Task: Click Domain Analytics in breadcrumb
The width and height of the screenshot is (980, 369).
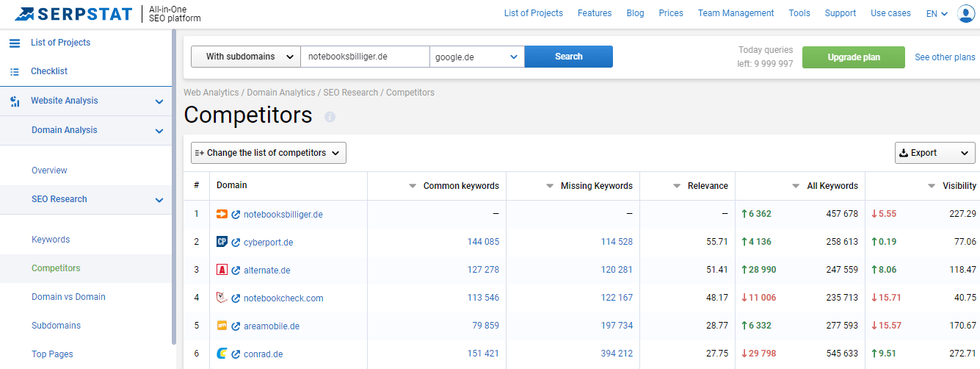Action: (281, 93)
